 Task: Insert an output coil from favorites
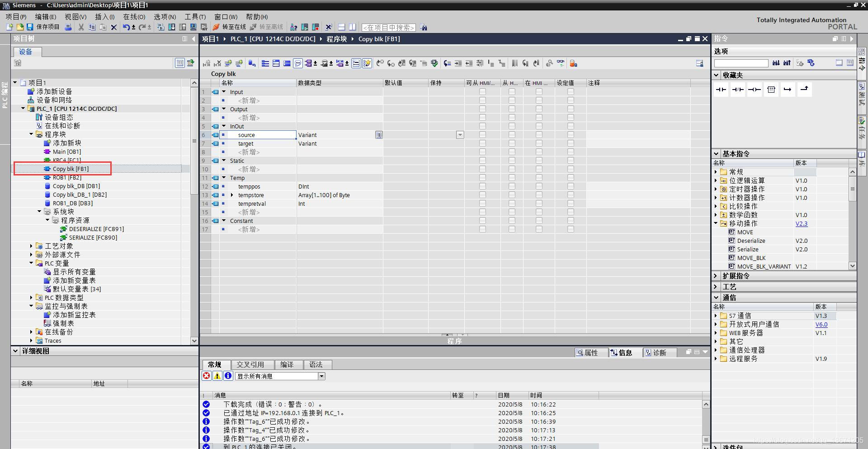tap(754, 90)
